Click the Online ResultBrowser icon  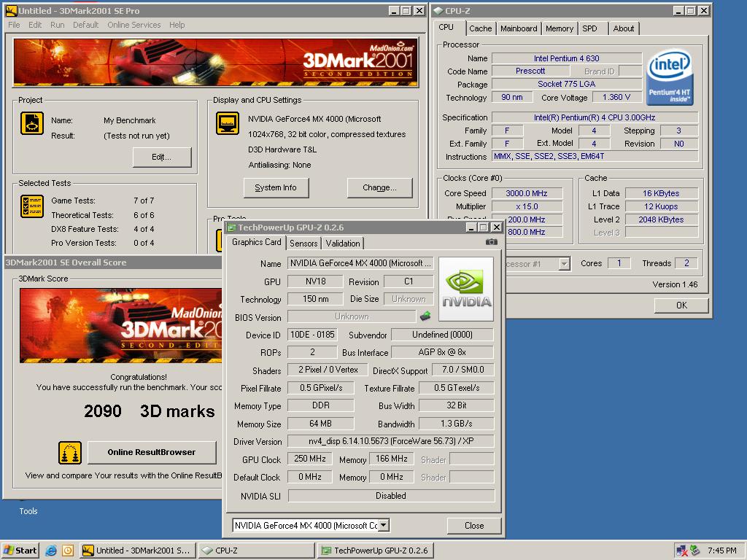coord(70,452)
